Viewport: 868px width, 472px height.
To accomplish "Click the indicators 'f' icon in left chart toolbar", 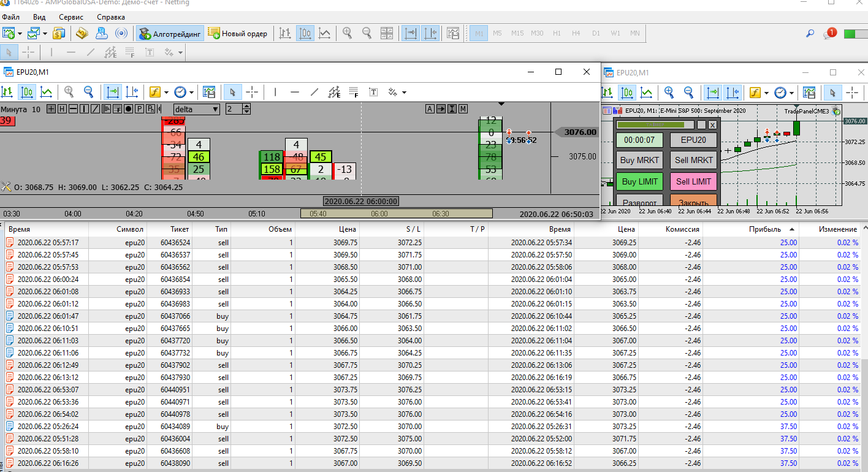I will click(154, 92).
